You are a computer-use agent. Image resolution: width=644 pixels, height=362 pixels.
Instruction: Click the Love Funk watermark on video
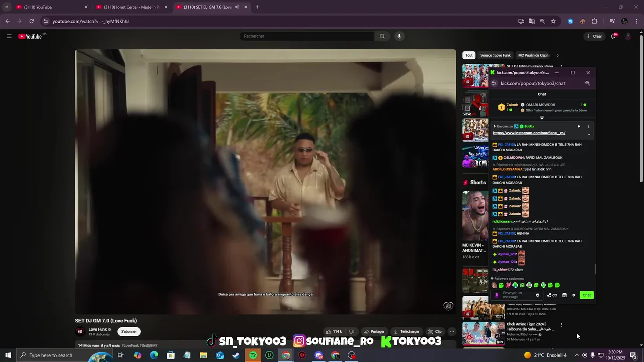448,306
